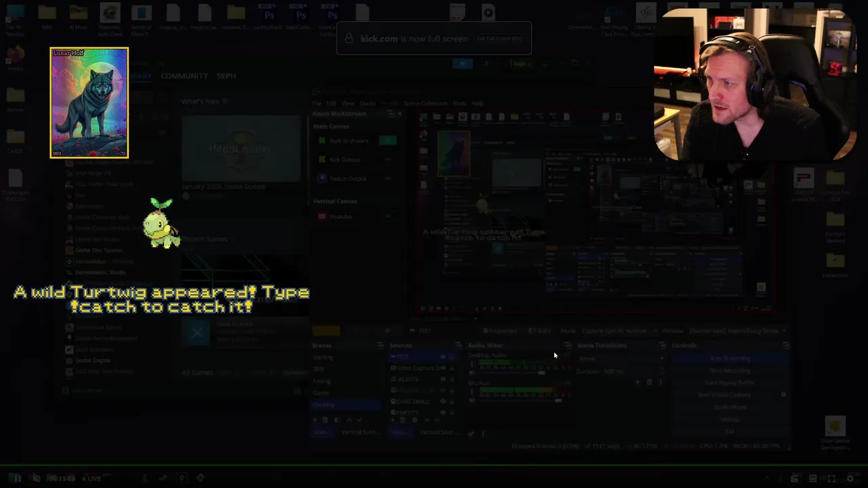The image size is (868, 488).
Task: Open Sources dock menu icon
Action: (458, 346)
